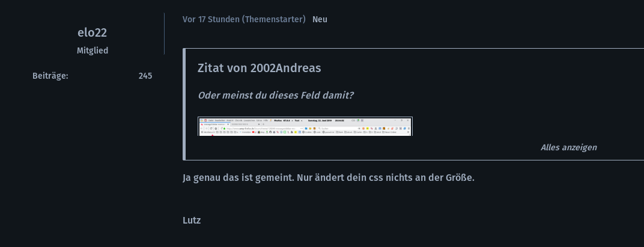
Task: Open elo22's 245 posts list
Action: tap(145, 76)
